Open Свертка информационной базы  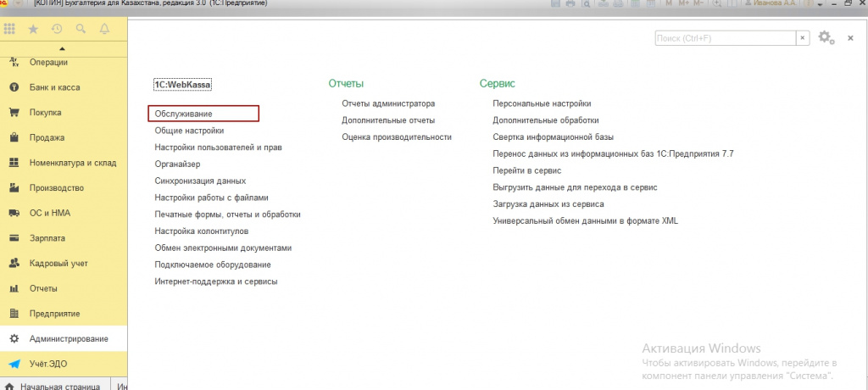pyautogui.click(x=553, y=136)
